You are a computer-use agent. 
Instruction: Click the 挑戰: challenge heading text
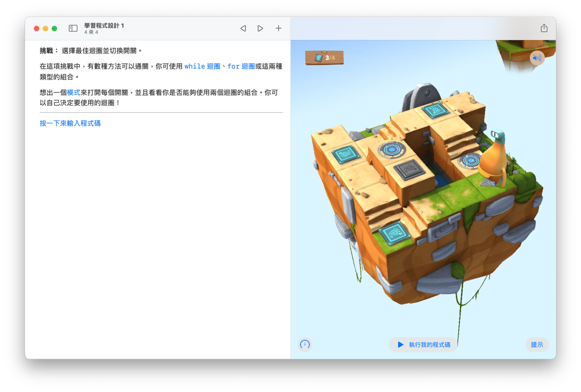(x=49, y=51)
